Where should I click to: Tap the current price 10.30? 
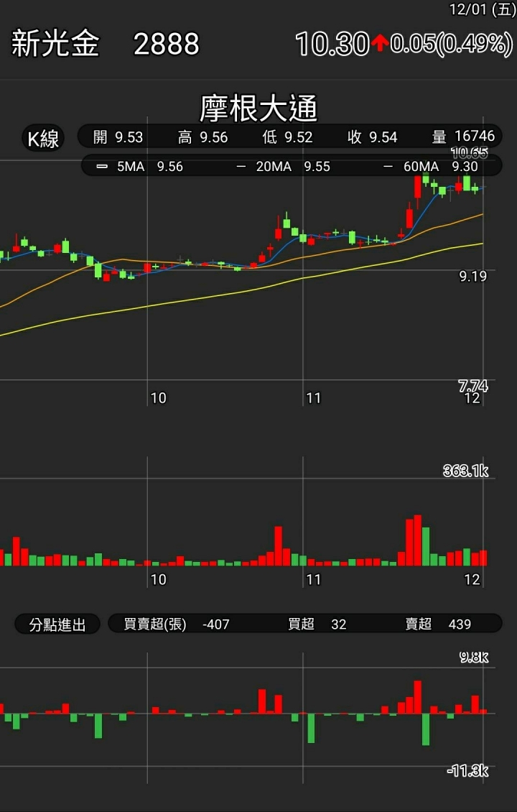(332, 44)
